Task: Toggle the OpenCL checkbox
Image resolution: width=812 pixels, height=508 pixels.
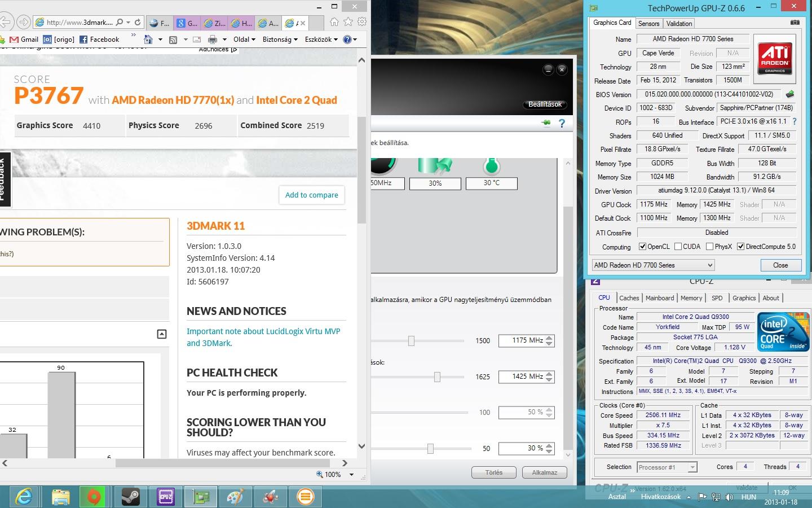Action: pyautogui.click(x=642, y=247)
